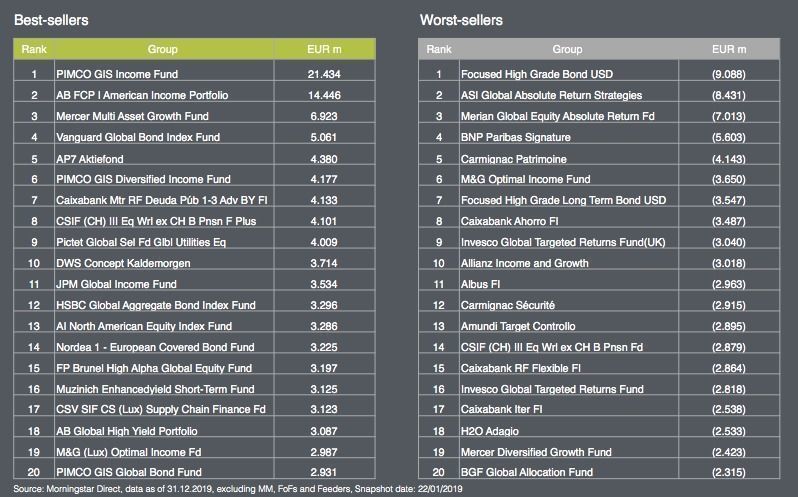
Task: Select CSV SIF CS (Lux) Supply Chain Finance Fd
Action: click(x=161, y=409)
